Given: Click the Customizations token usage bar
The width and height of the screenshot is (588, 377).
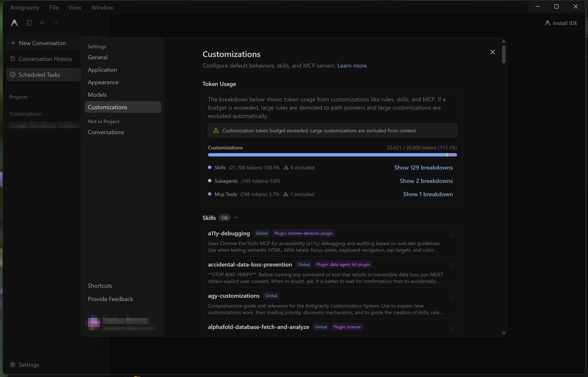Looking at the screenshot, I should click(x=332, y=155).
